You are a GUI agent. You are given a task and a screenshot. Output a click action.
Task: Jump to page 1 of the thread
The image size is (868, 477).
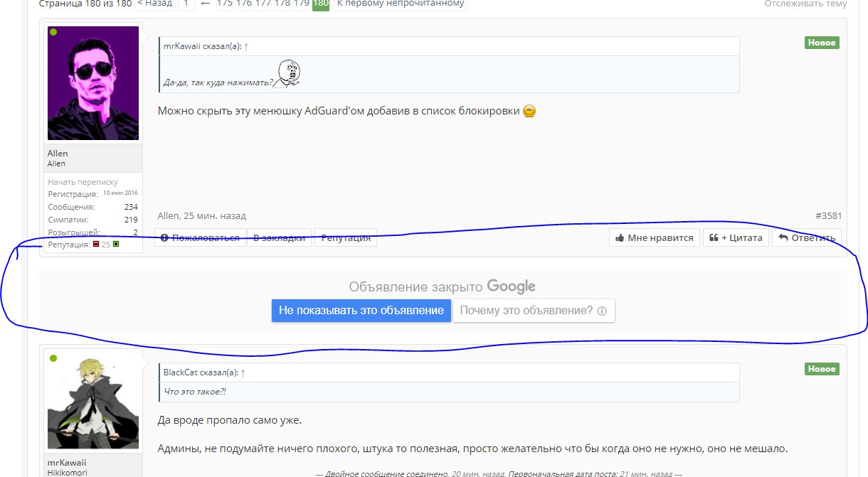click(186, 4)
